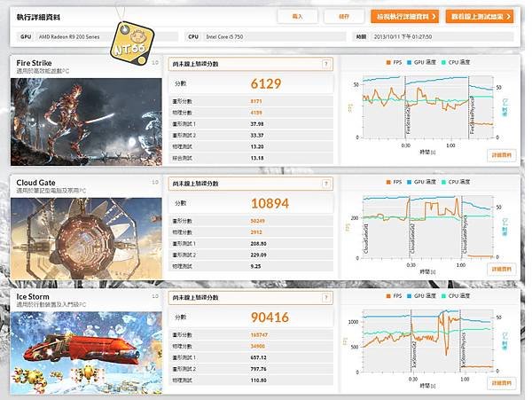
Task: Click the Cloud Gate value 229.09
Action: click(x=258, y=255)
